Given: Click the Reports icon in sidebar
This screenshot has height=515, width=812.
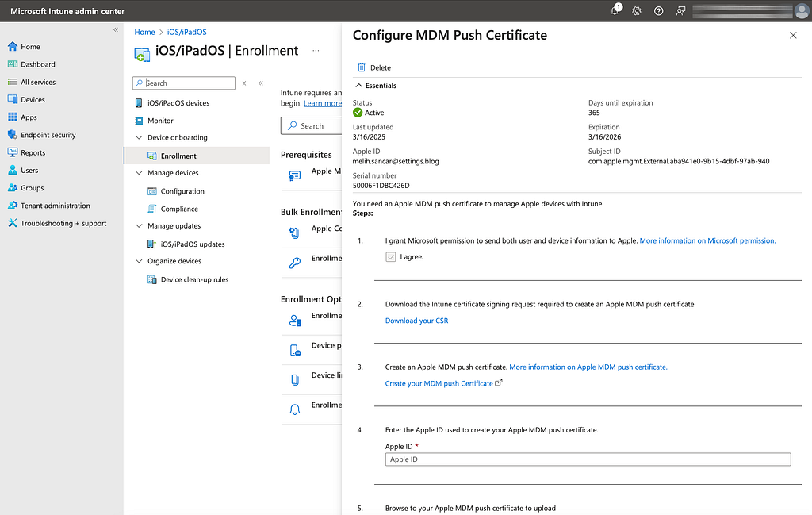Looking at the screenshot, I should tap(13, 152).
